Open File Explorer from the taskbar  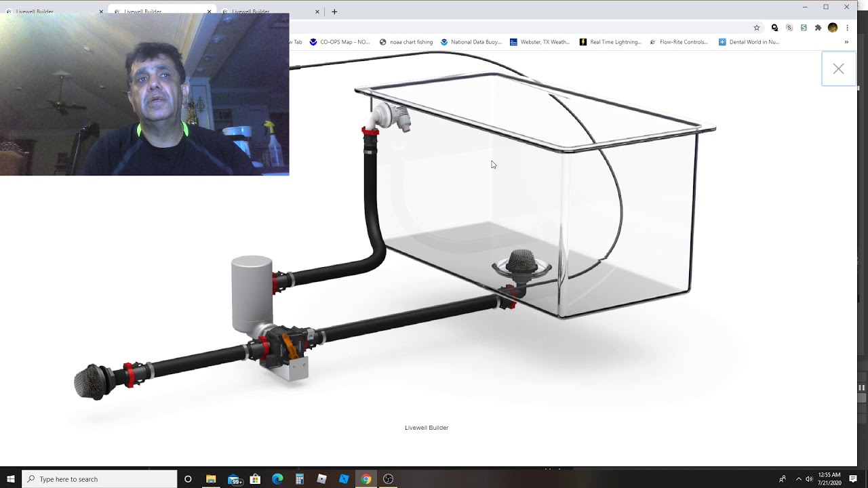[x=211, y=479]
